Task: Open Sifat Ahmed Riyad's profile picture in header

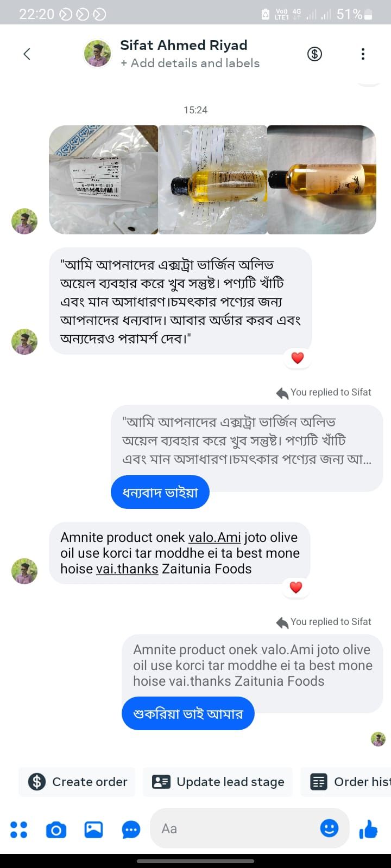Action: [97, 53]
